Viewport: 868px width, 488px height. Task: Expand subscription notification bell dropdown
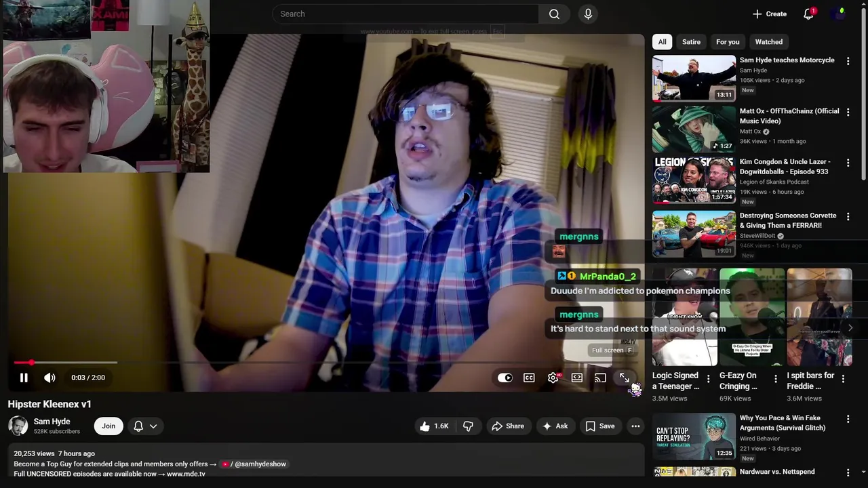[145, 426]
